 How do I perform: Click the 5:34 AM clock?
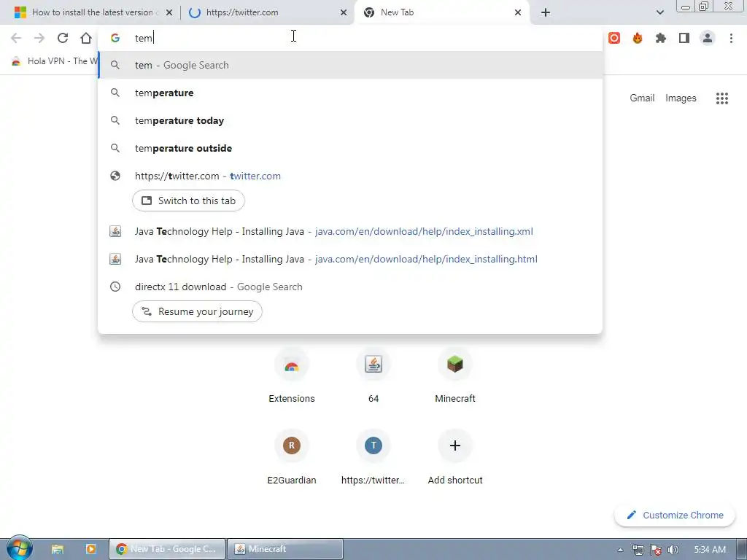pos(709,550)
